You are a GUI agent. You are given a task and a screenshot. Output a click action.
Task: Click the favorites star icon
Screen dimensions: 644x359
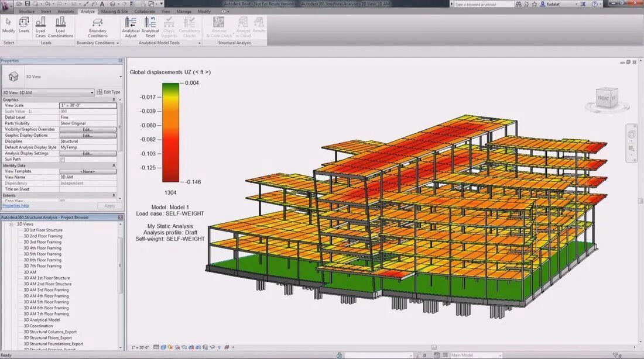click(535, 4)
